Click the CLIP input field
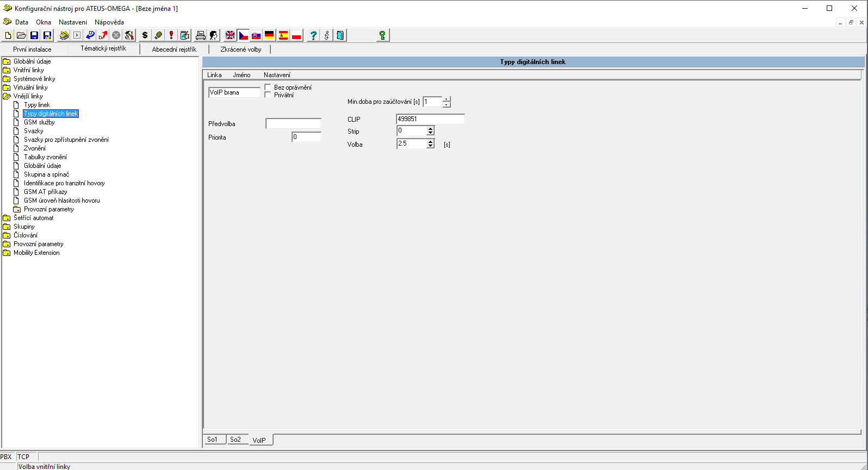Screen dimensions: 868x470 (430, 119)
